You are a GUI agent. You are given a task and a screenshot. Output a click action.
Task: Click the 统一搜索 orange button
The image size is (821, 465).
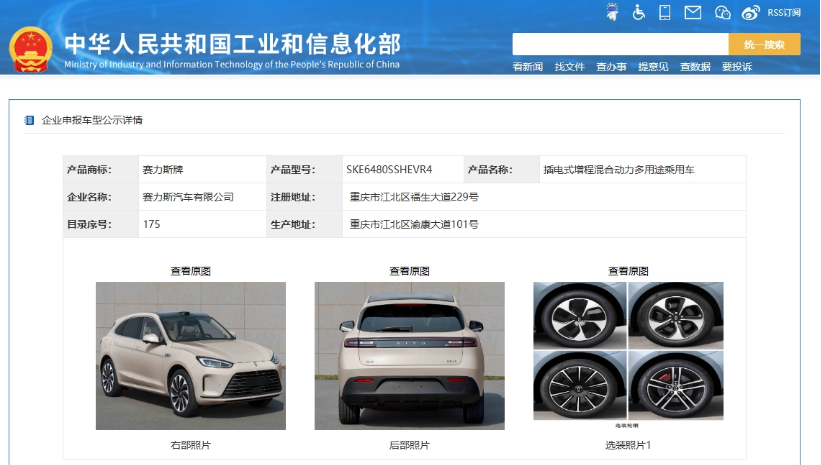pyautogui.click(x=764, y=45)
